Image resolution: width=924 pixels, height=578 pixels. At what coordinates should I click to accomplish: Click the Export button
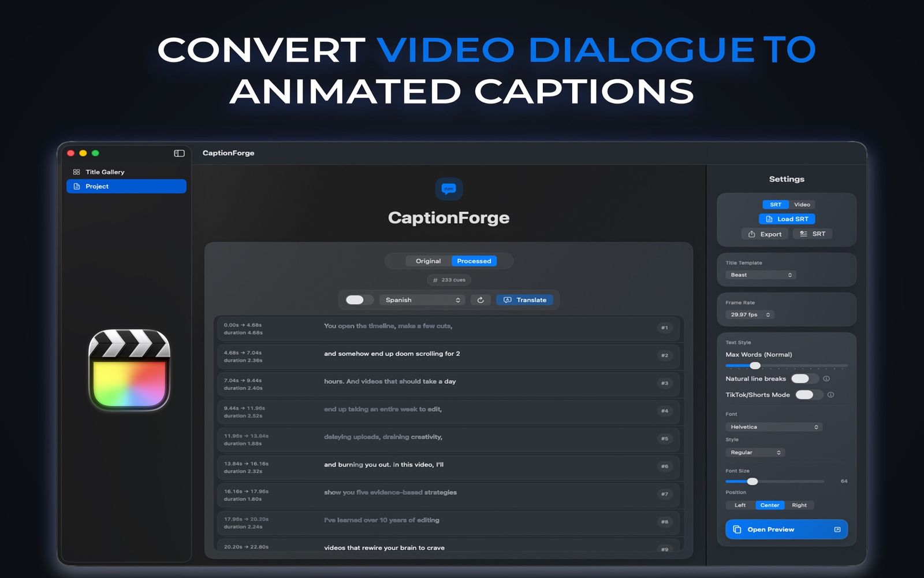pyautogui.click(x=765, y=234)
